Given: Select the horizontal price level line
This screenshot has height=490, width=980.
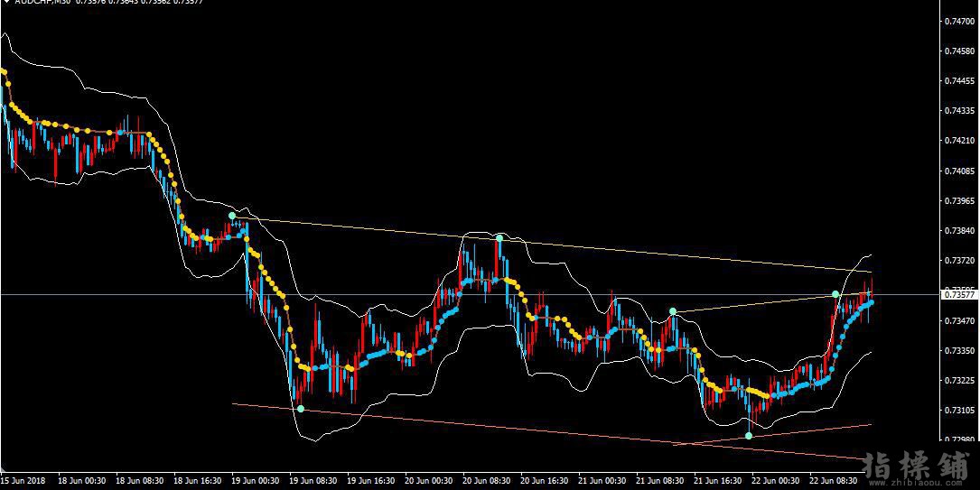Looking at the screenshot, I should pos(469,294).
